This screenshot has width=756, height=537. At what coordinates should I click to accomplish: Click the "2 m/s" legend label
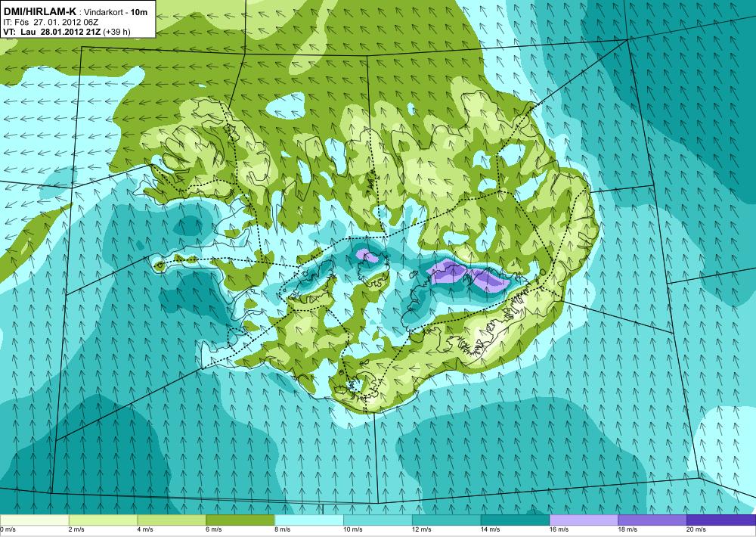pos(77,529)
